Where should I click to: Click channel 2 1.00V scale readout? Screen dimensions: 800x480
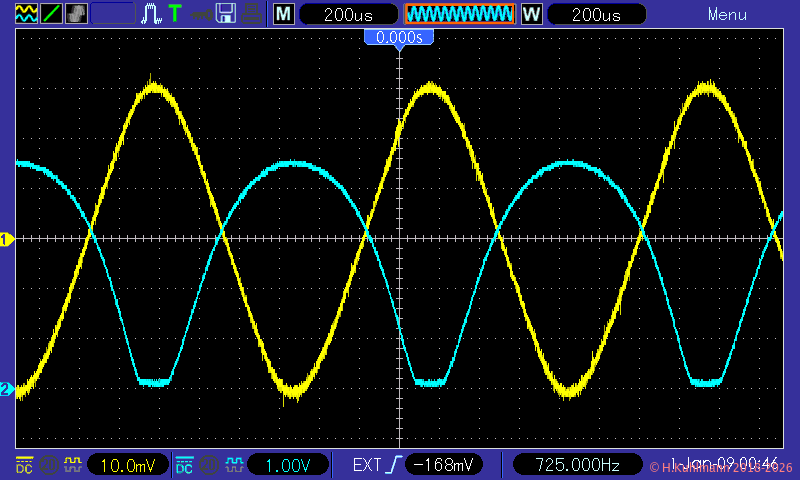(x=289, y=465)
